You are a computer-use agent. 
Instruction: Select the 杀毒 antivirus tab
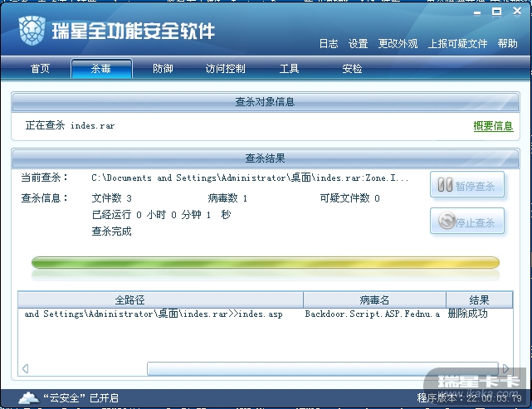coord(101,69)
